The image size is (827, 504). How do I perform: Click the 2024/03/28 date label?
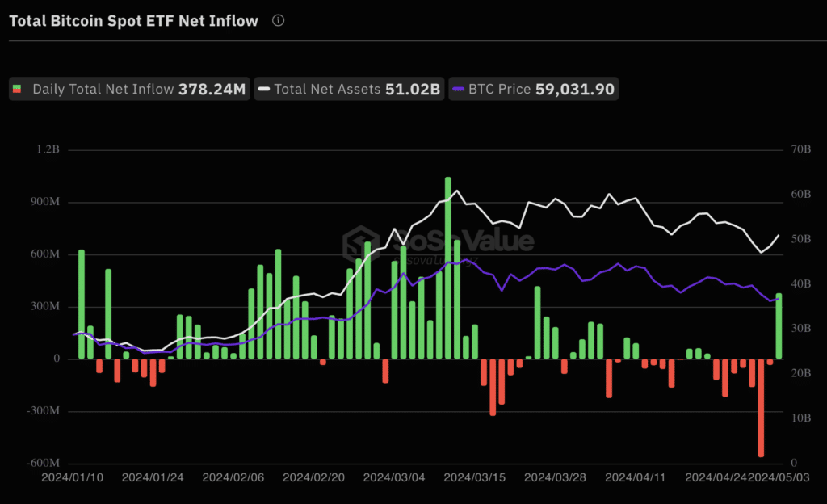point(555,477)
